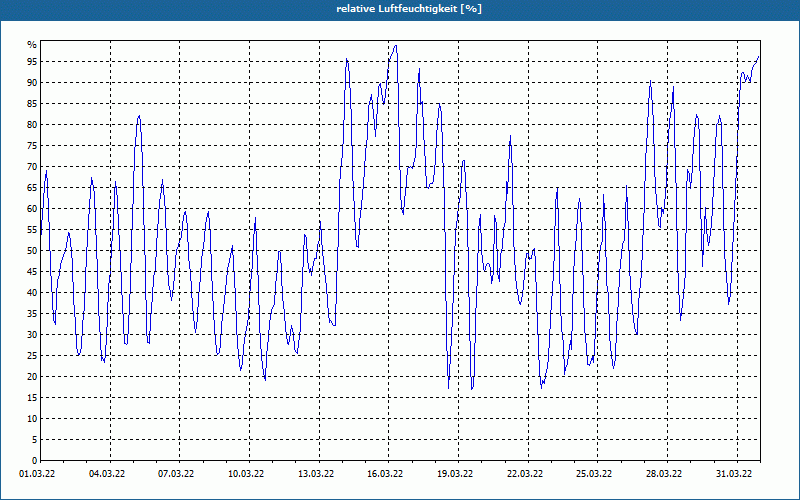Click the 55 y-axis value
The image size is (800, 500).
[32, 230]
